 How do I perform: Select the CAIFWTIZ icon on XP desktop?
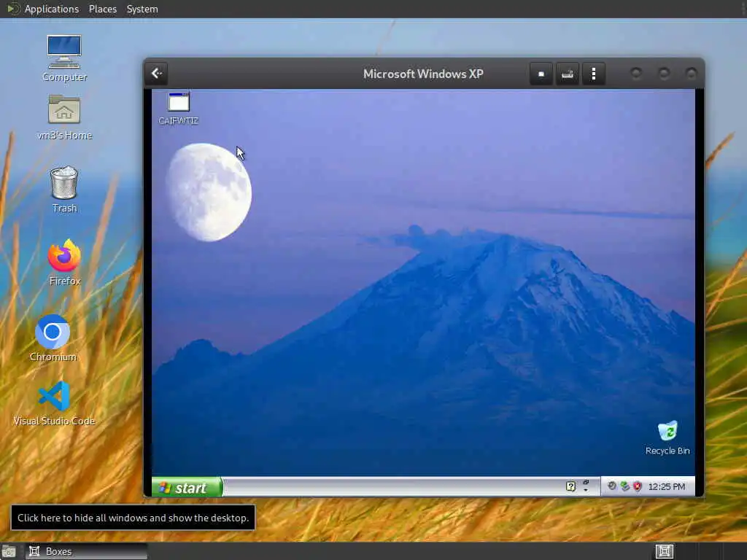point(178,109)
